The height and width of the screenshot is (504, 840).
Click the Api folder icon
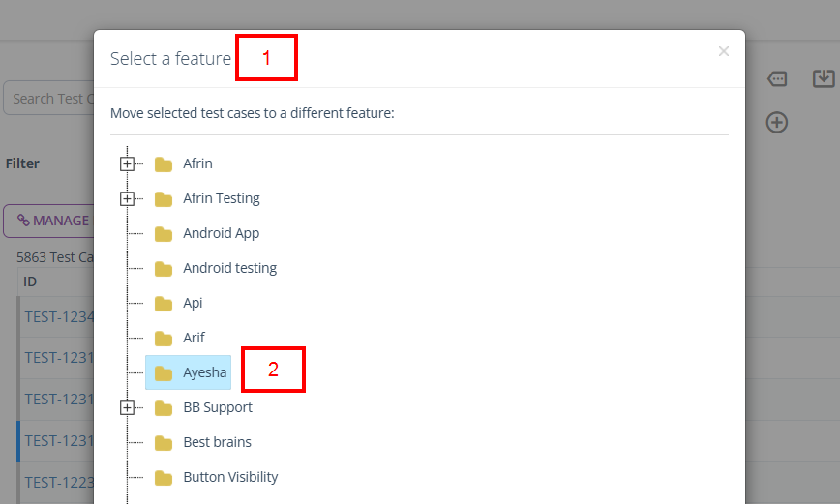coord(164,304)
